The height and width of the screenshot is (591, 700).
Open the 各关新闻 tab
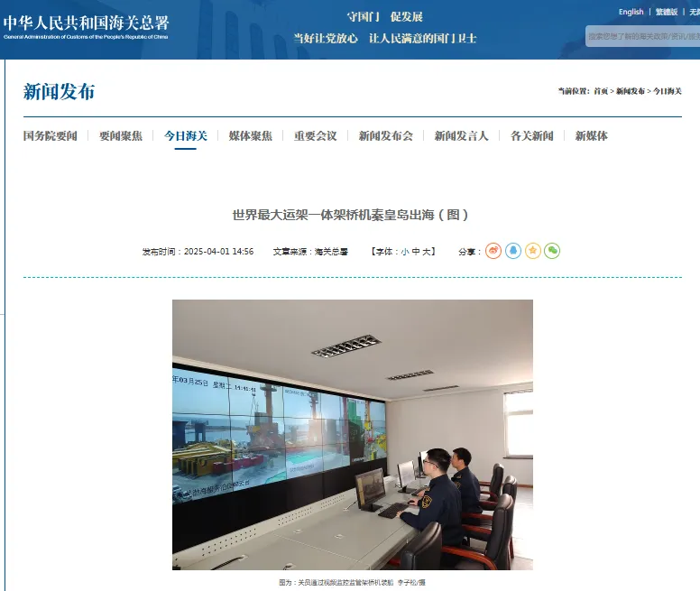531,135
